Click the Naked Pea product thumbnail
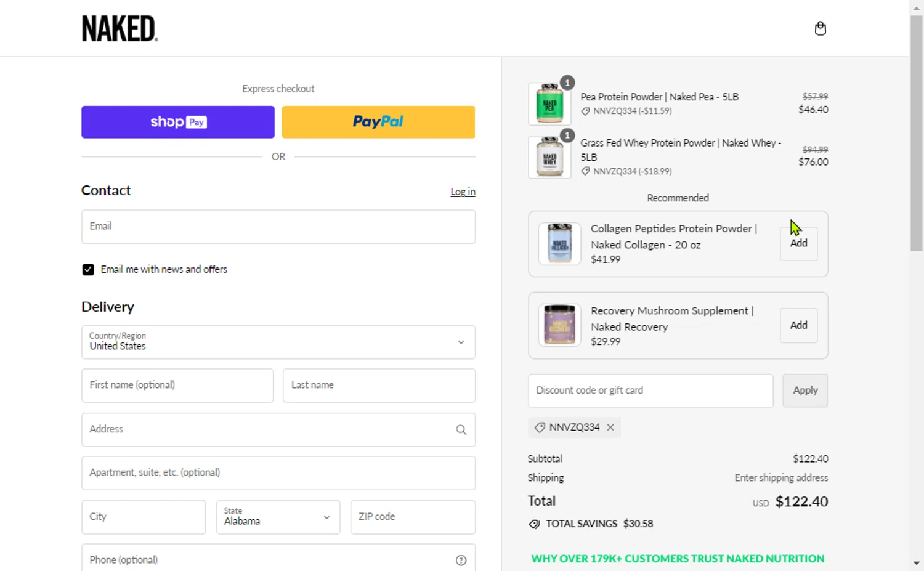The width and height of the screenshot is (924, 571). 549,104
